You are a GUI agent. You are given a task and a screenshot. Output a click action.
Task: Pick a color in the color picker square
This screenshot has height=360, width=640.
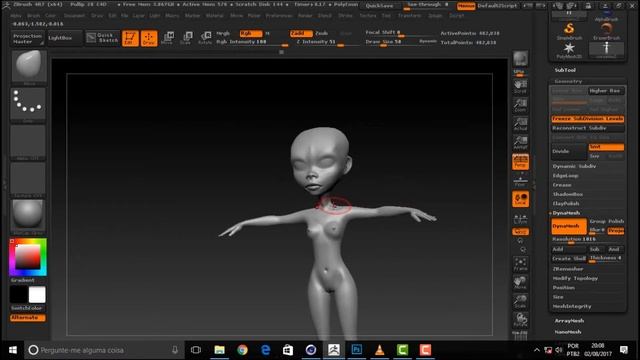[x=28, y=257]
